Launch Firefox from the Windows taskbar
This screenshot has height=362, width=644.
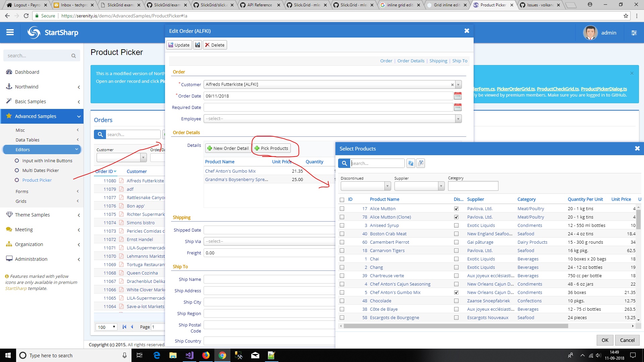click(206, 355)
